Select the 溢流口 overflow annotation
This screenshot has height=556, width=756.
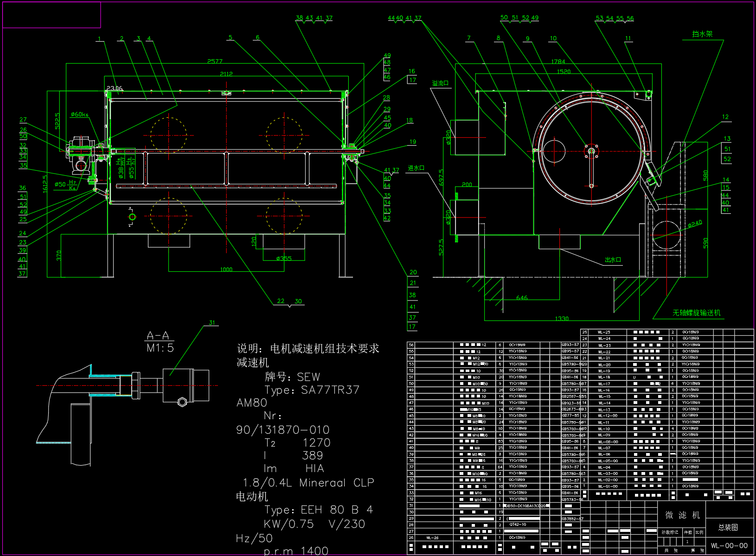[x=440, y=83]
